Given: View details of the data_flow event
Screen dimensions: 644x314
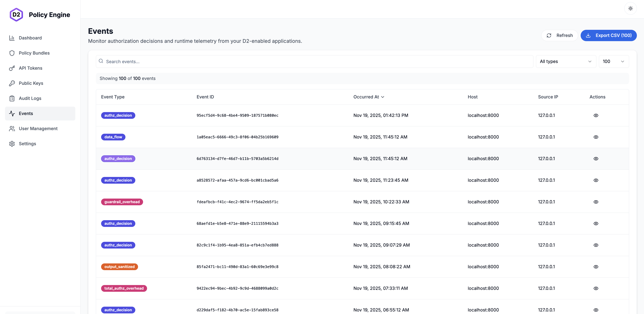Looking at the screenshot, I should click(596, 137).
